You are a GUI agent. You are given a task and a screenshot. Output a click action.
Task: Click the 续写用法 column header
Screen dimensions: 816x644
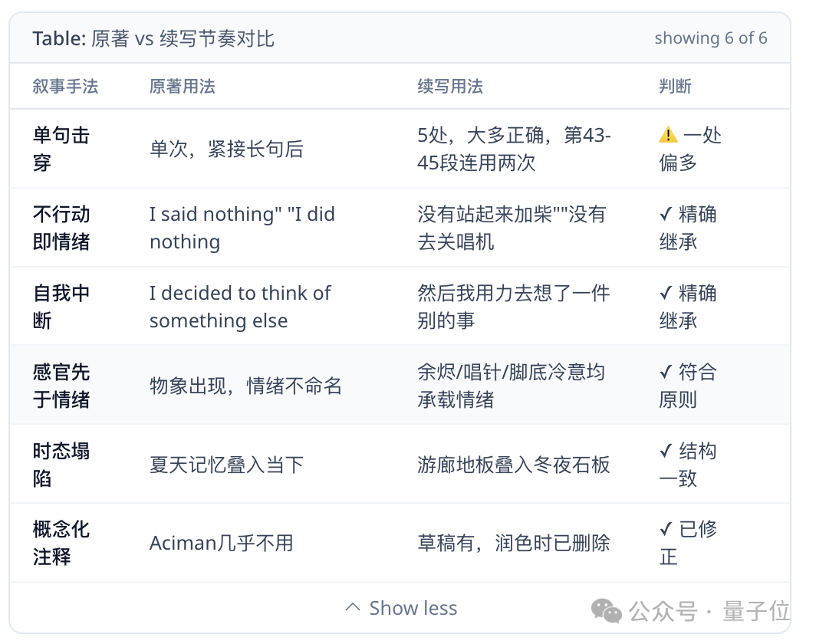point(450,87)
